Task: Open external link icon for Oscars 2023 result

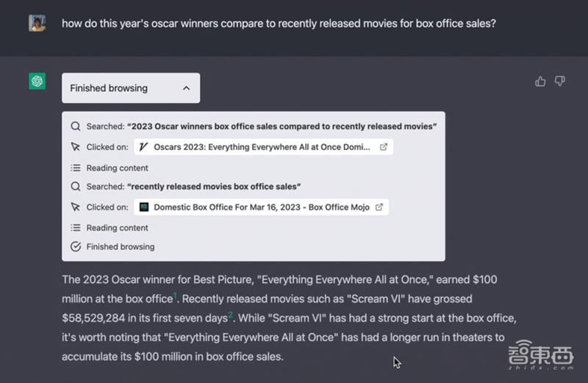Action: pos(383,147)
